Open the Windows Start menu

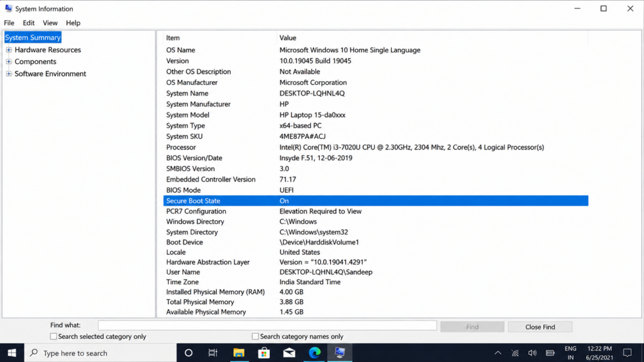12,353
